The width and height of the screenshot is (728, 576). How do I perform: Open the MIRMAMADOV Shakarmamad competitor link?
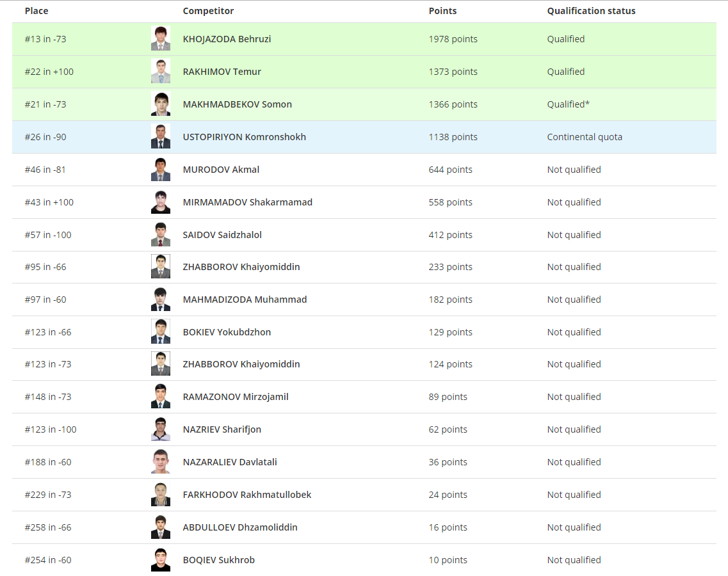[x=247, y=202]
